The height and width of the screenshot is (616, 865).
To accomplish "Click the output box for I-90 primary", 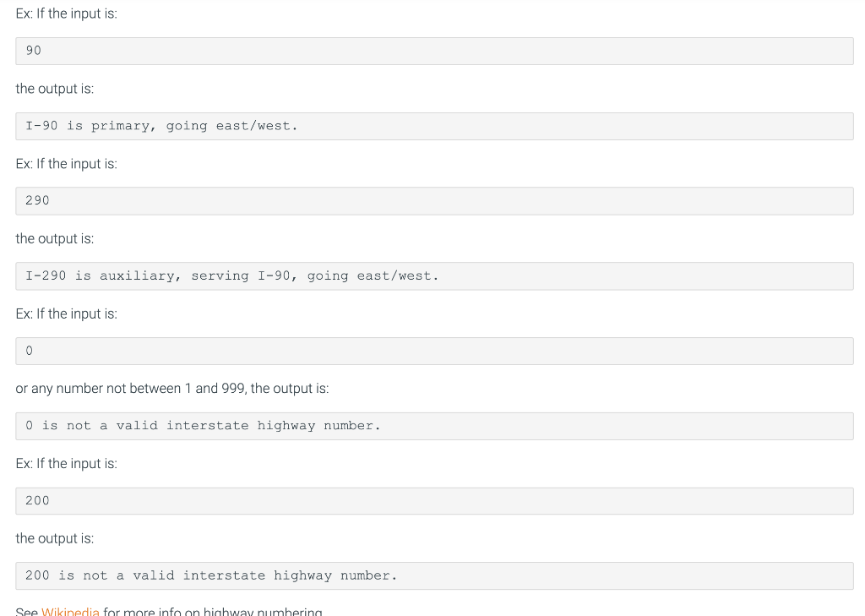I will [x=432, y=125].
